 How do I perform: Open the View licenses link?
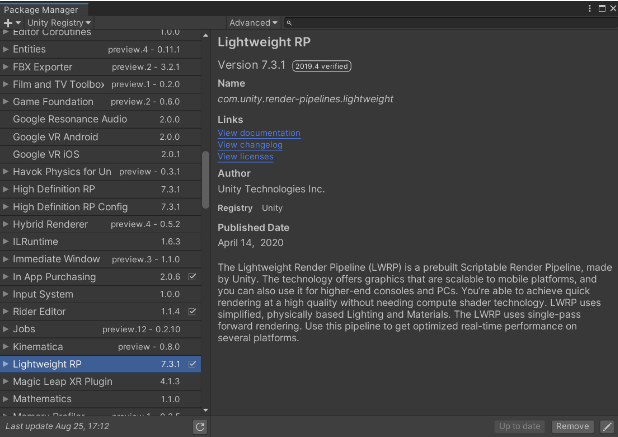[x=246, y=157]
